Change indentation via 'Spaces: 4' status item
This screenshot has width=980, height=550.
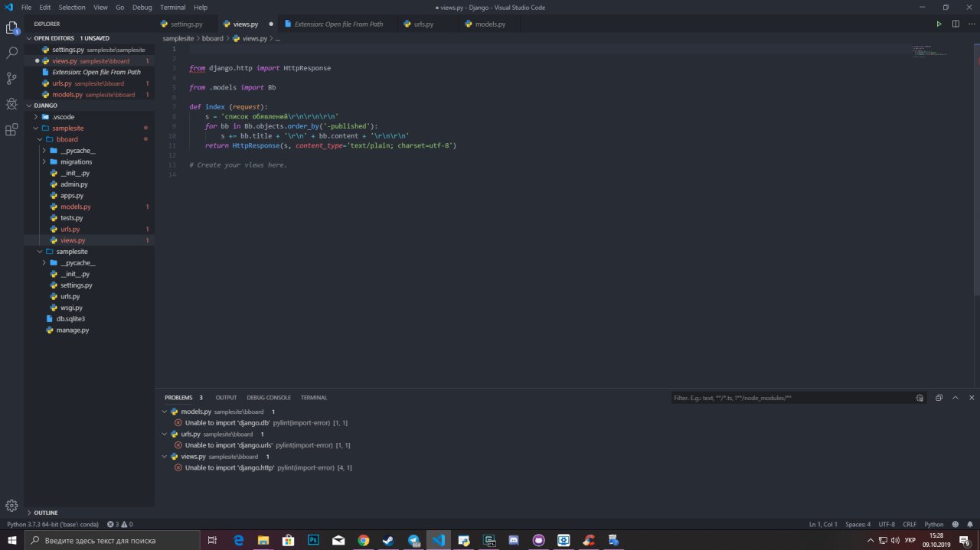click(857, 524)
